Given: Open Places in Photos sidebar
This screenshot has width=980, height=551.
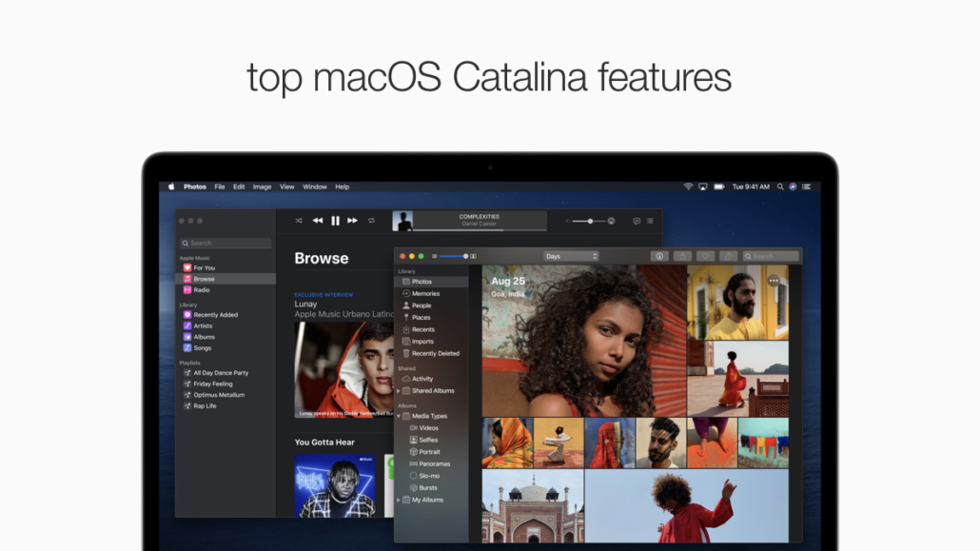Looking at the screenshot, I should pos(432,318).
